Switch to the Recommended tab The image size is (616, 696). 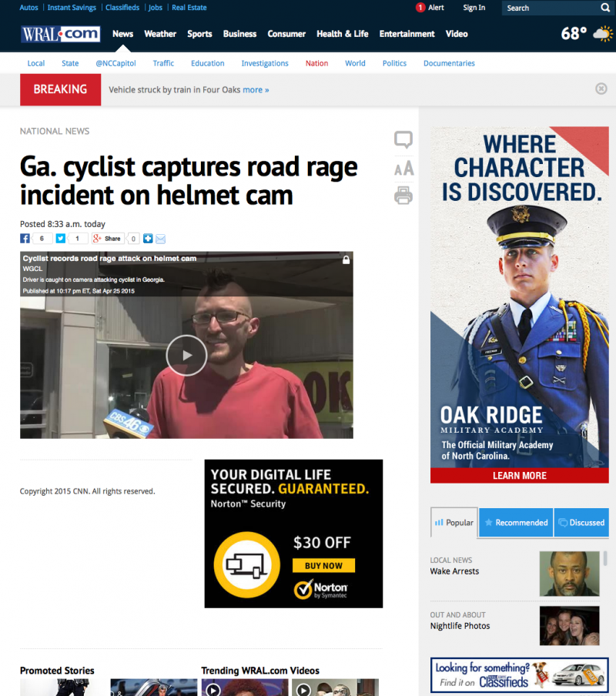515,523
